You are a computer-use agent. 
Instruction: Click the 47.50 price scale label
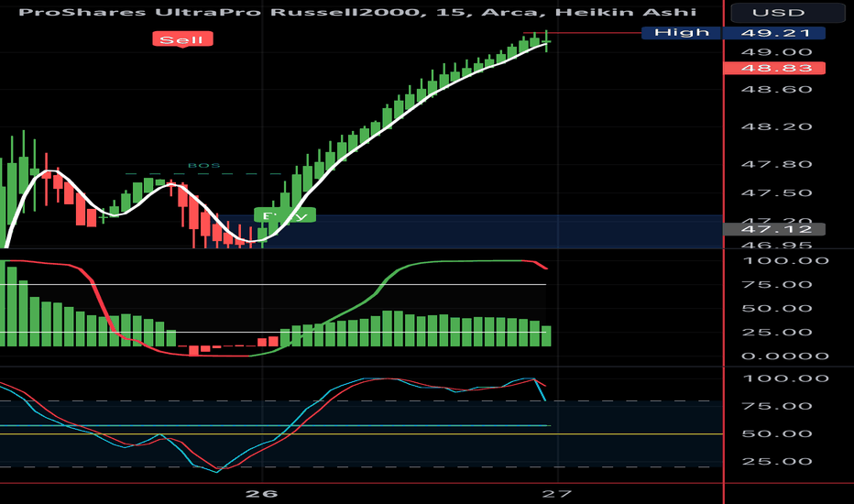pos(777,192)
